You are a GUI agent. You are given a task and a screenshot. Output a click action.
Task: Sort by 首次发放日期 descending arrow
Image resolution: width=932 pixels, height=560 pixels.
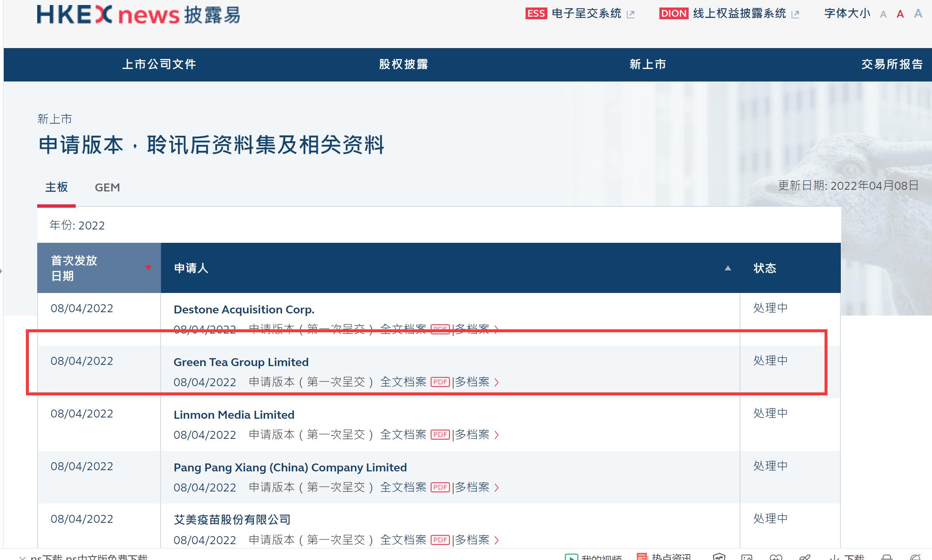[148, 267]
